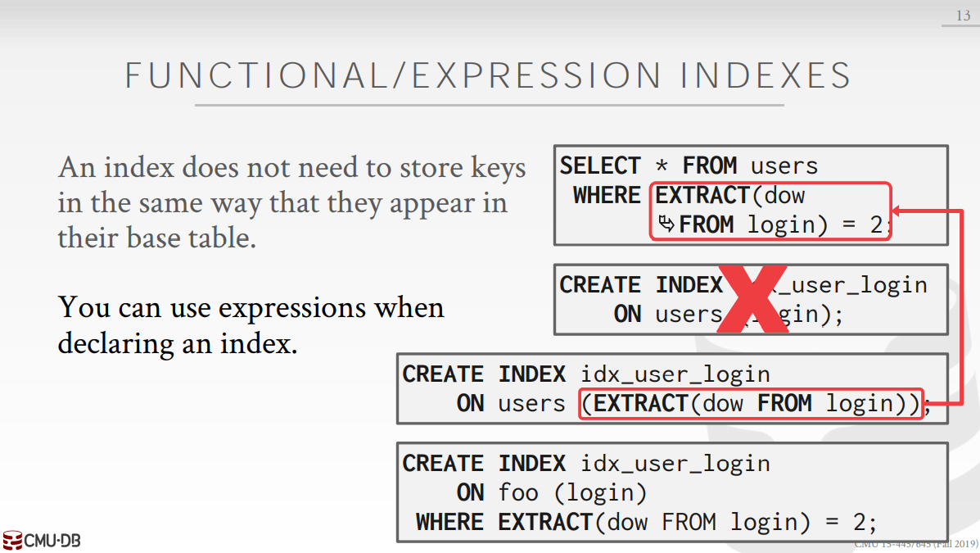Click the SELECT keyword in the first code box
This screenshot has width=980, height=553.
pyautogui.click(x=600, y=165)
